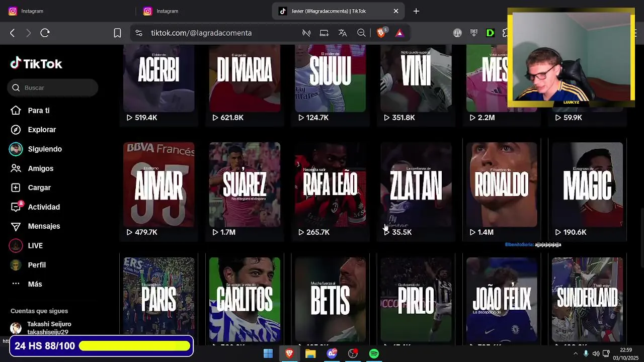Open the ACERBI video thumbnail
Image resolution: width=644 pixels, height=362 pixels.
pos(159,78)
